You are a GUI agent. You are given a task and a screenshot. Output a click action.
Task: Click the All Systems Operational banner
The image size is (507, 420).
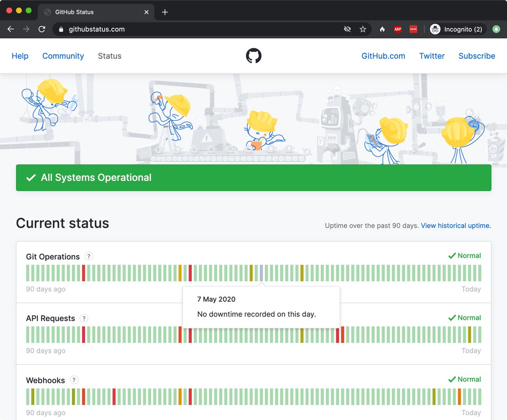pyautogui.click(x=253, y=177)
